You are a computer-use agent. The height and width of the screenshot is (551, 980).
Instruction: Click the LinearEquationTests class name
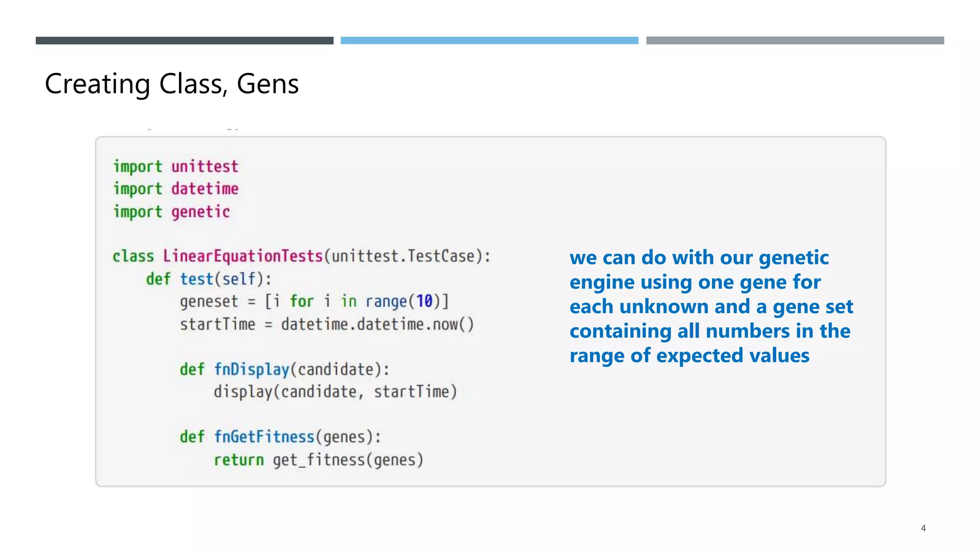[x=243, y=256]
